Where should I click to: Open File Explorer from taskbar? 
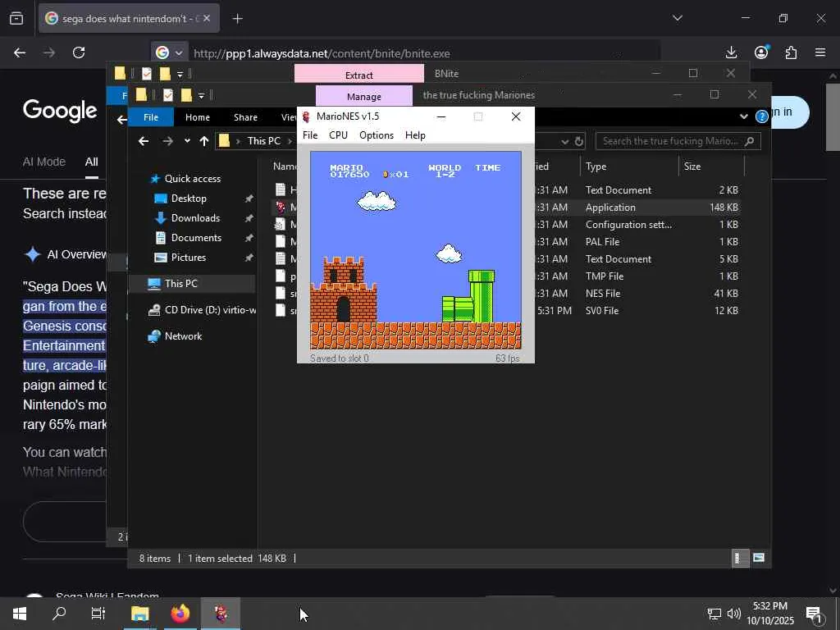point(139,614)
